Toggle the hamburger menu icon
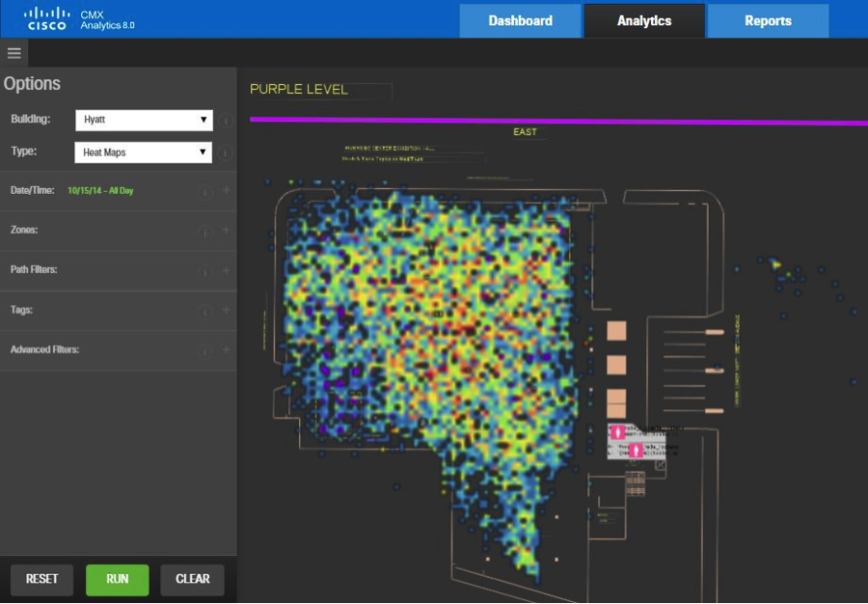Image resolution: width=868 pixels, height=604 pixels. point(14,53)
